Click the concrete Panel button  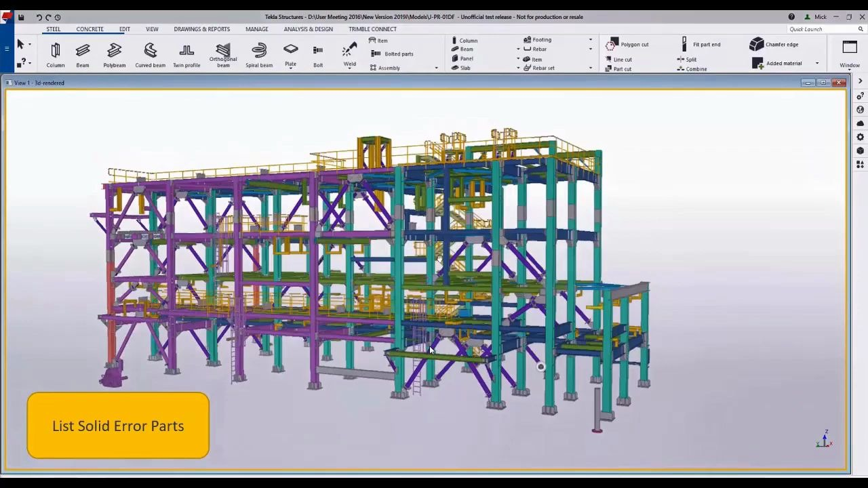tap(462, 59)
